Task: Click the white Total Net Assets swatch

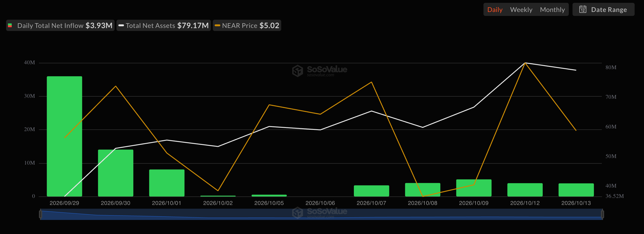Action: (121, 25)
